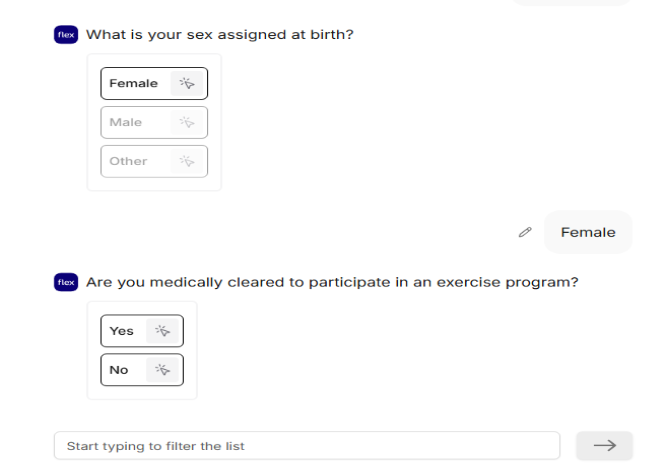Pick the Other label as sex assigned at birth

(128, 161)
